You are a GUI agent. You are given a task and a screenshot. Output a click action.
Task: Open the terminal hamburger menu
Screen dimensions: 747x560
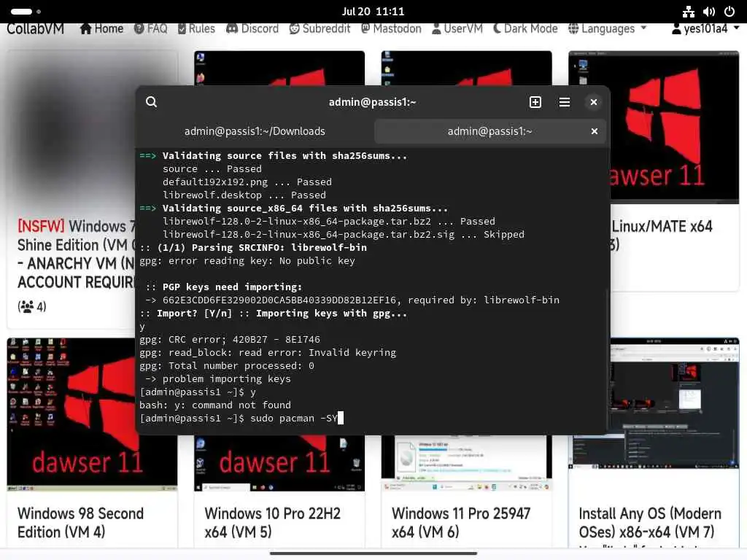pos(564,102)
